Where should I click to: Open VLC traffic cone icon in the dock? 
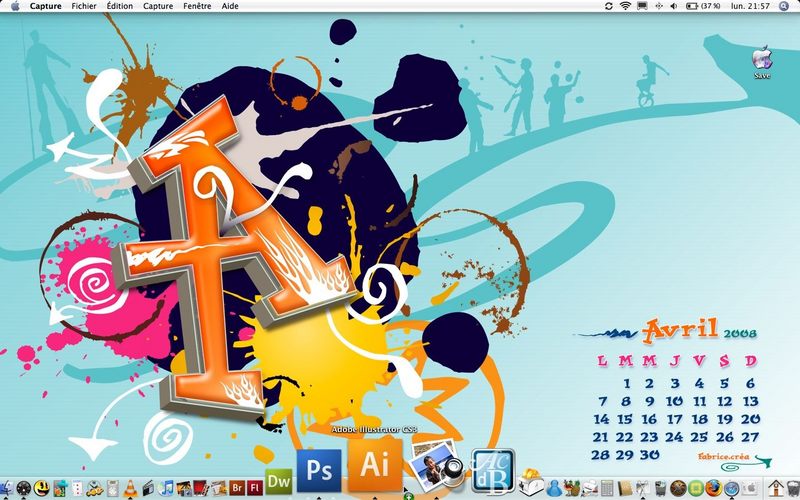click(x=130, y=488)
